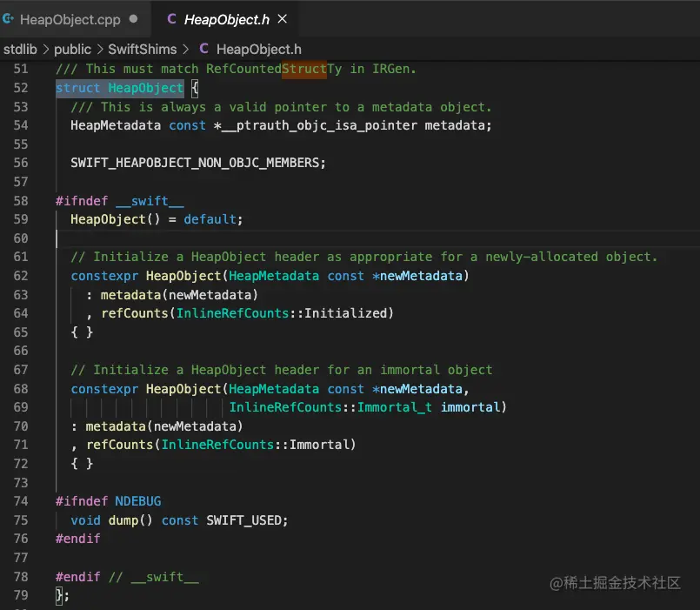Image resolution: width=700 pixels, height=610 pixels.
Task: Click '#endif // __swift__' on line 78
Action: (127, 577)
